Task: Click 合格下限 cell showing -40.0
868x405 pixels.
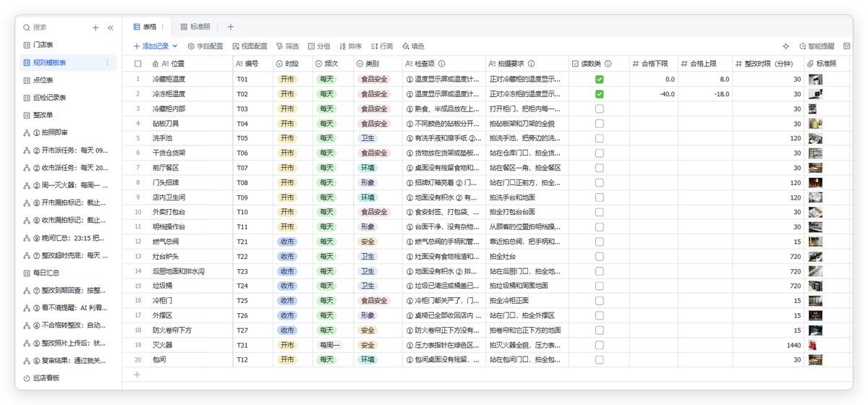Action: (x=653, y=94)
